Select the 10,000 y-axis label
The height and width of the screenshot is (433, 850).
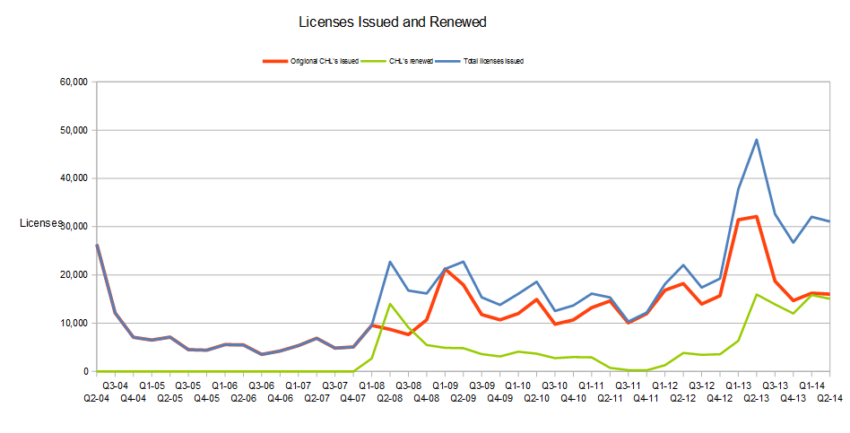[75, 324]
